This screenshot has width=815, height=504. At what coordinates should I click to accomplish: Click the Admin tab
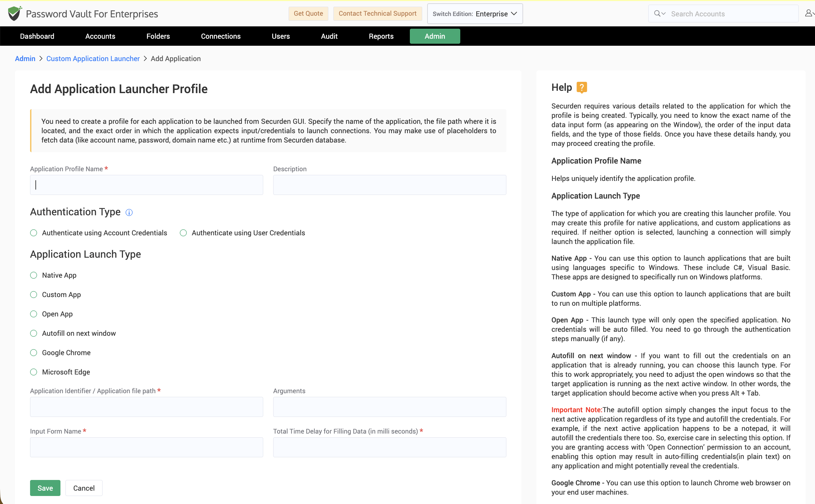(435, 36)
